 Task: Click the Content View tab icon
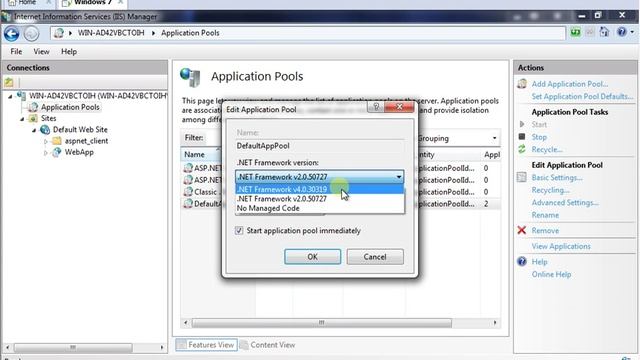(244, 345)
